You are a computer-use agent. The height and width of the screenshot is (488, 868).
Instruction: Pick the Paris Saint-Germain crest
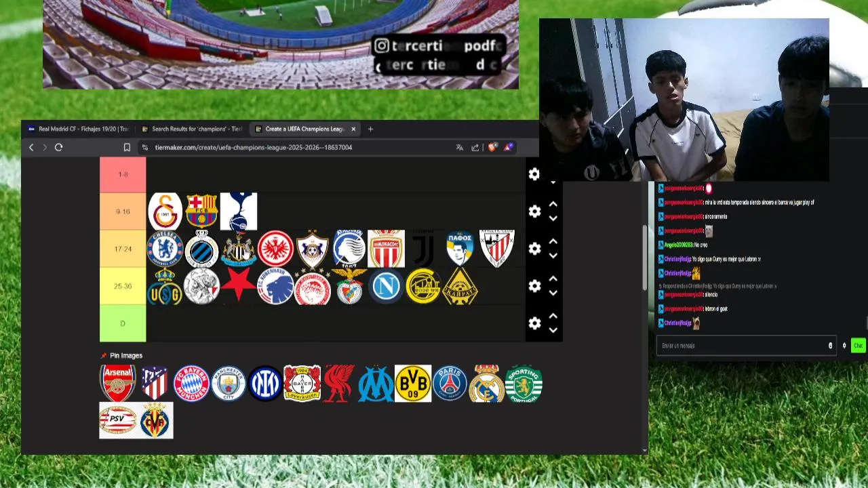click(450, 383)
